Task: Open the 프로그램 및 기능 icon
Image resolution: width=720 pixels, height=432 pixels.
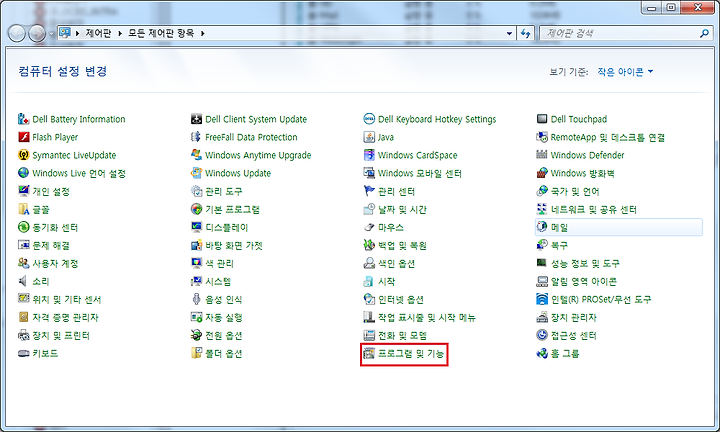Action: click(369, 353)
